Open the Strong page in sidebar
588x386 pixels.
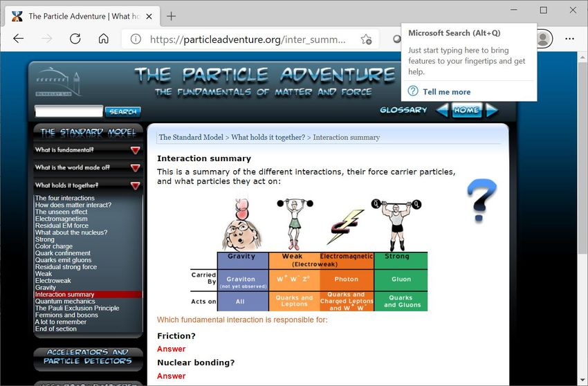45,239
